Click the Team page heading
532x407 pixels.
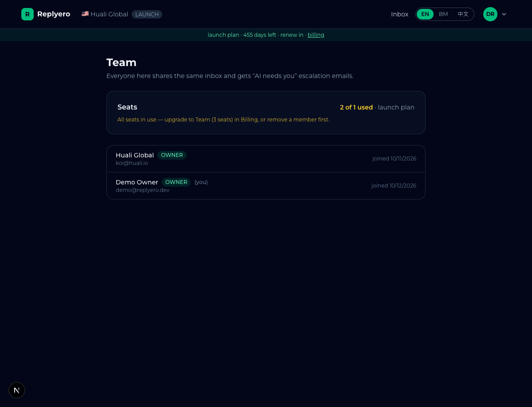121,63
